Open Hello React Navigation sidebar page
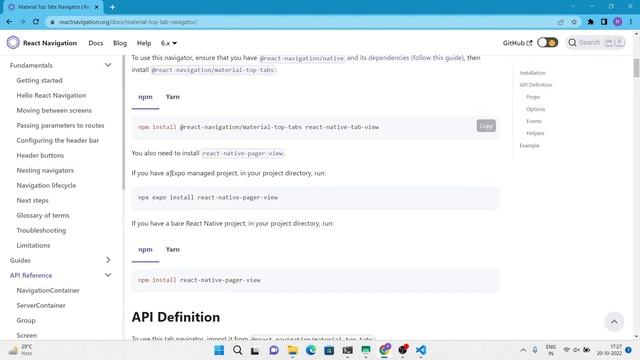The image size is (640, 360). pyautogui.click(x=51, y=95)
